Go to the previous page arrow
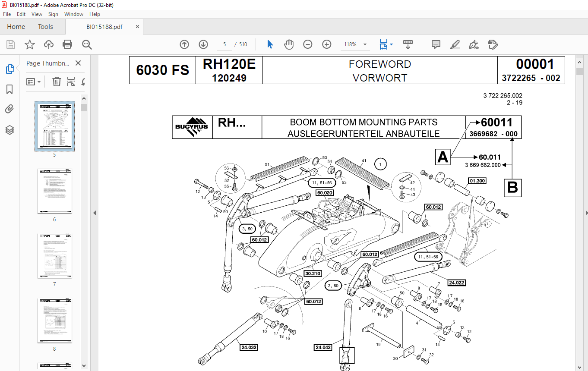This screenshot has height=371, width=588. coord(184,44)
